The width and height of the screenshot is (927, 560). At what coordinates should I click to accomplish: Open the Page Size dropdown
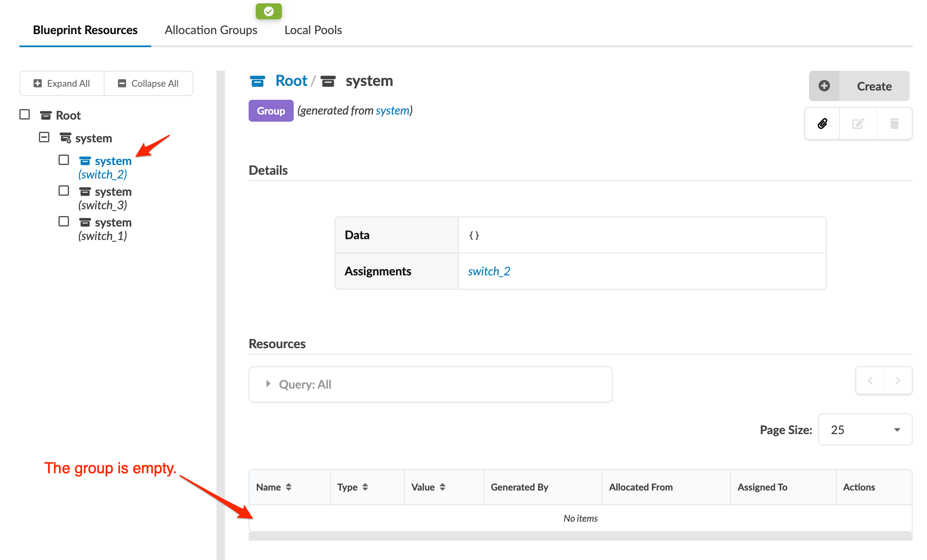(865, 429)
